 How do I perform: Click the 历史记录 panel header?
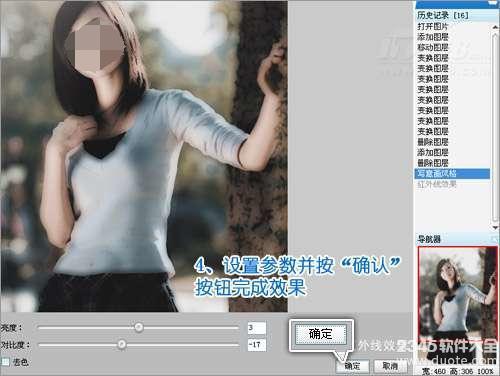pyautogui.click(x=457, y=15)
